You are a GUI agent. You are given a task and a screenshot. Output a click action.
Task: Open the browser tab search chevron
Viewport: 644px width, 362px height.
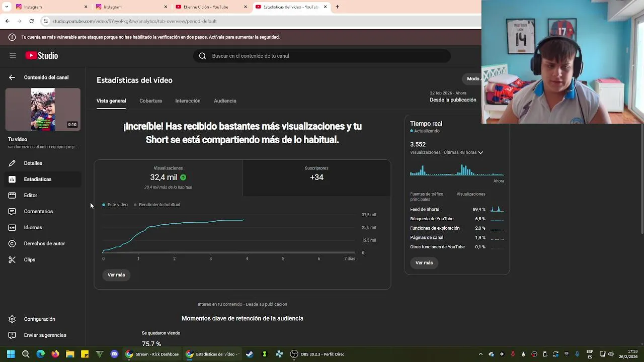(7, 7)
